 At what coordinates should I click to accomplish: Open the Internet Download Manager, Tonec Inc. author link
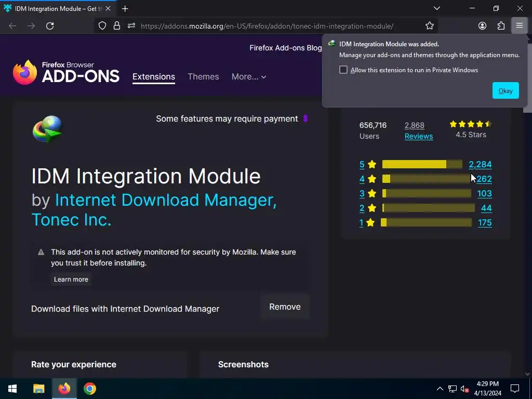tap(154, 210)
